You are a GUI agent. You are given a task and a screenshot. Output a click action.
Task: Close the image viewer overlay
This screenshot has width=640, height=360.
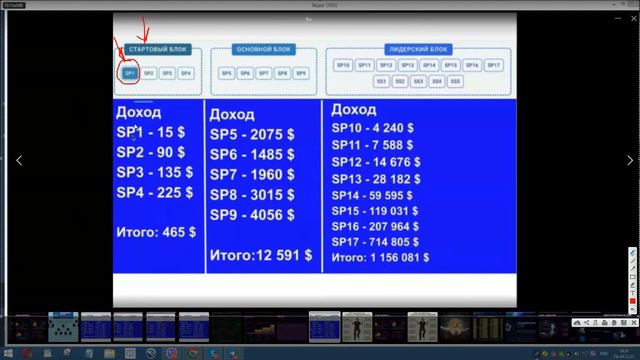(x=634, y=18)
